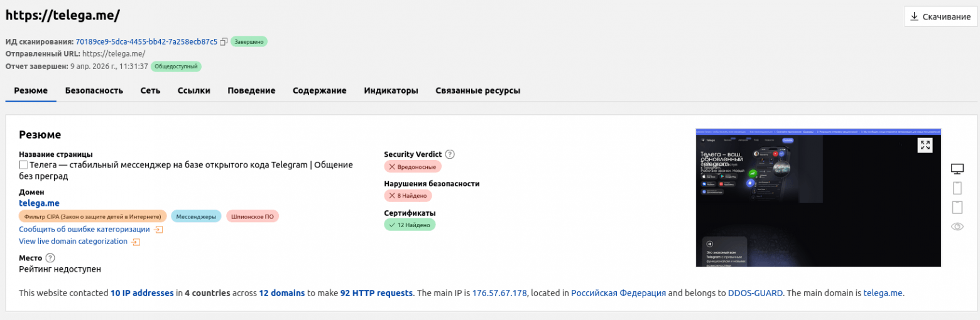Click the Отправленный URL value text
The image size is (980, 320).
pyautogui.click(x=114, y=54)
